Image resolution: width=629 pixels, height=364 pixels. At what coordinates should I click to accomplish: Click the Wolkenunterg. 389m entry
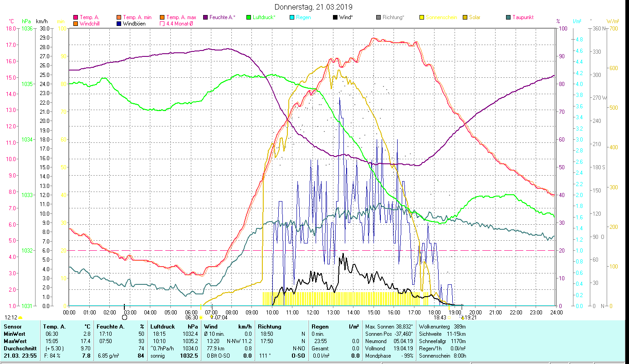[x=442, y=327]
